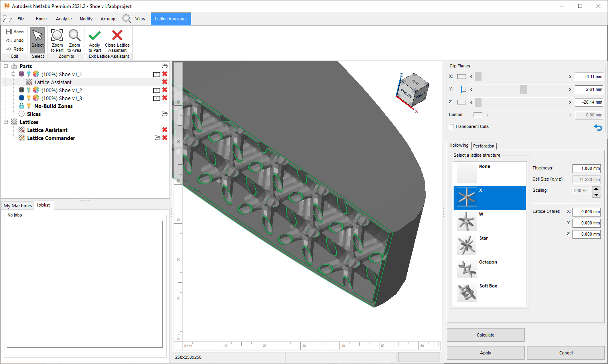Click the Redo arrow in the Edit group
The image size is (608, 364).
(x=9, y=49)
